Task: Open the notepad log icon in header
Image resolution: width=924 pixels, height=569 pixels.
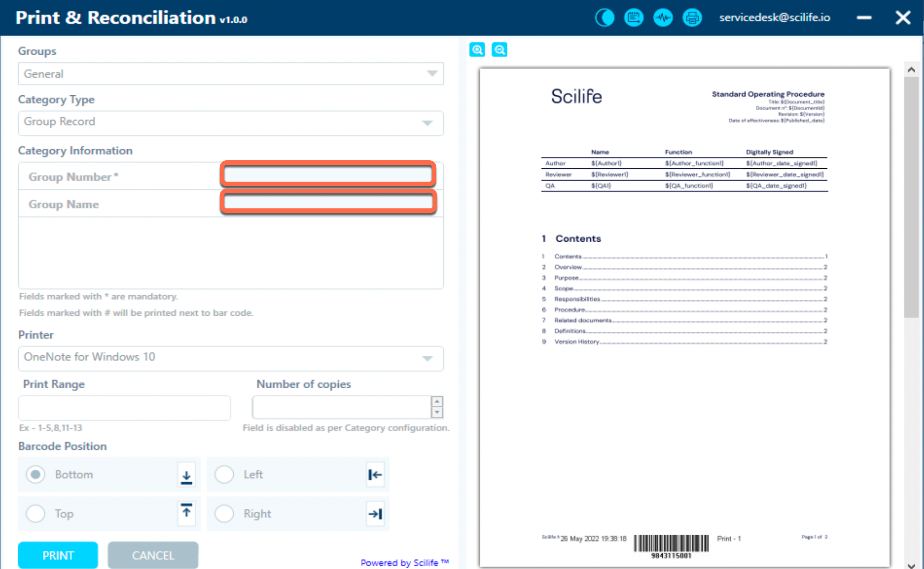Action: [633, 18]
